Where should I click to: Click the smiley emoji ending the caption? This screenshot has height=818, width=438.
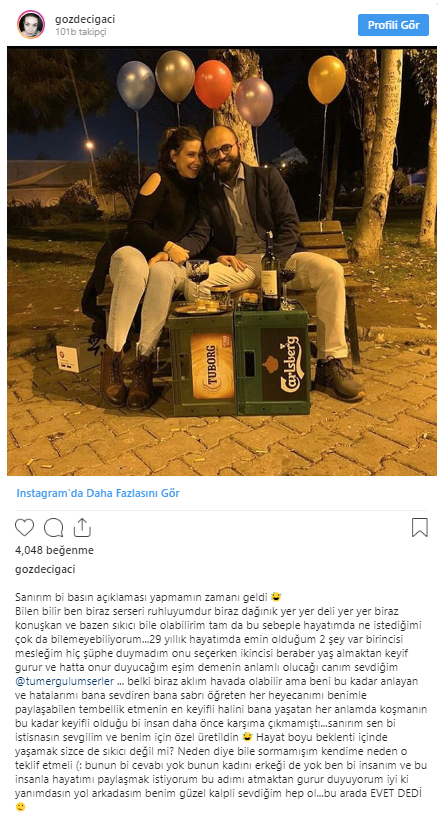pyautogui.click(x=19, y=807)
